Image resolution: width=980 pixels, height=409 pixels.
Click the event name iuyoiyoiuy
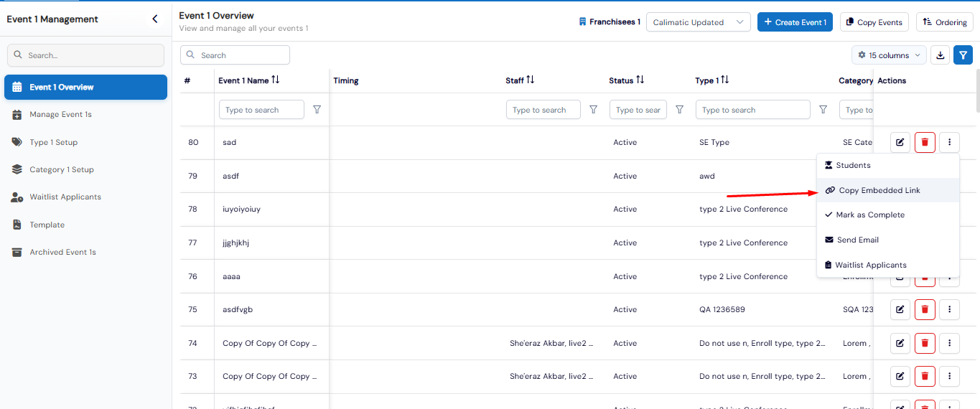242,210
